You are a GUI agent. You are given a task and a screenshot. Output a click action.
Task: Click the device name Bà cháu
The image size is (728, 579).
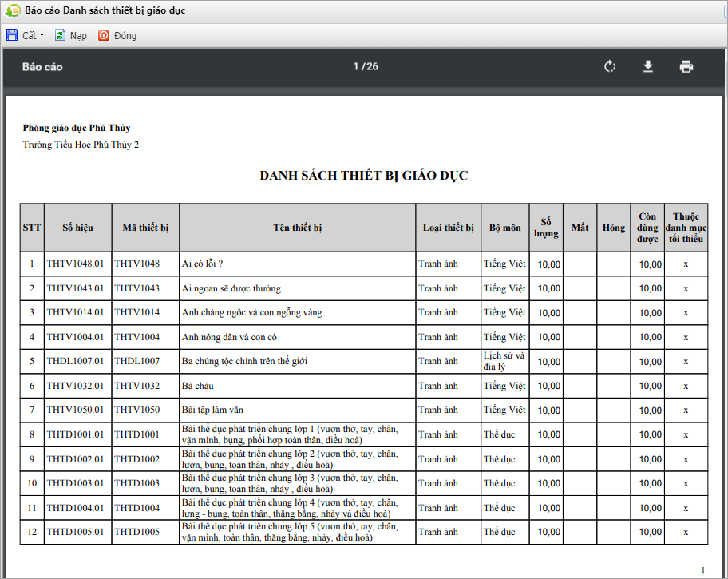[x=198, y=386]
